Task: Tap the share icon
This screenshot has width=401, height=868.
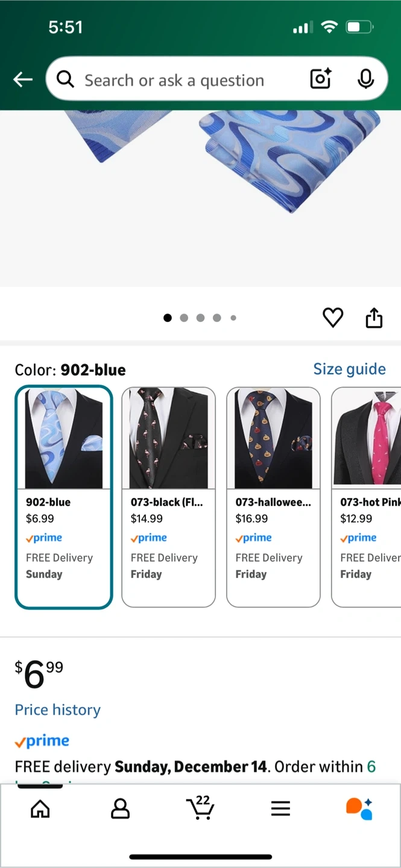Action: click(x=374, y=318)
